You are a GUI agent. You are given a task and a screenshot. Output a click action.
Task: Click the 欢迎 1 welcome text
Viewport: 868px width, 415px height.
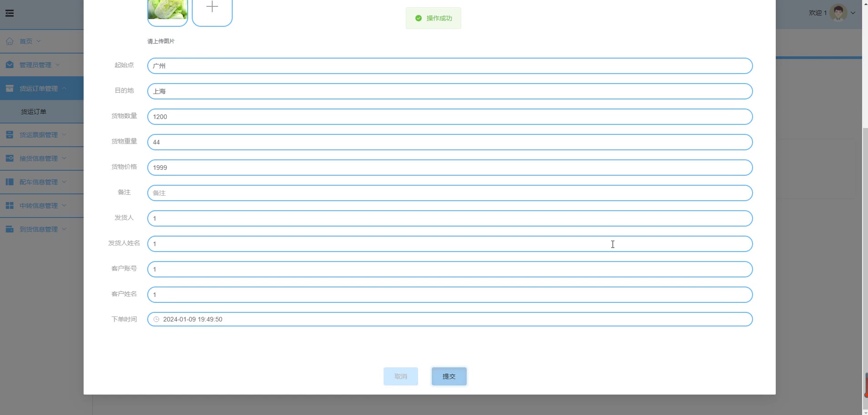click(818, 13)
